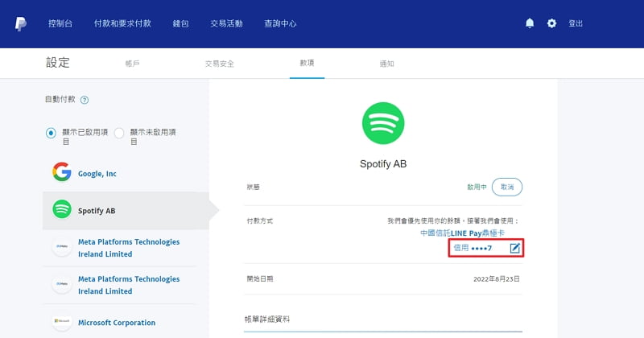Click the Microsoft logo icon

(x=62, y=321)
